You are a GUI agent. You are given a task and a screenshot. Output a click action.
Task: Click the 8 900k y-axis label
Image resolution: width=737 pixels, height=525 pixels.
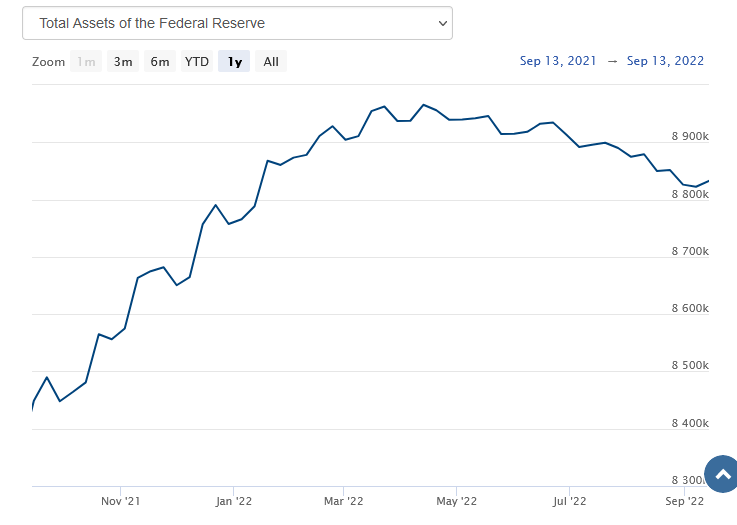pyautogui.click(x=687, y=136)
